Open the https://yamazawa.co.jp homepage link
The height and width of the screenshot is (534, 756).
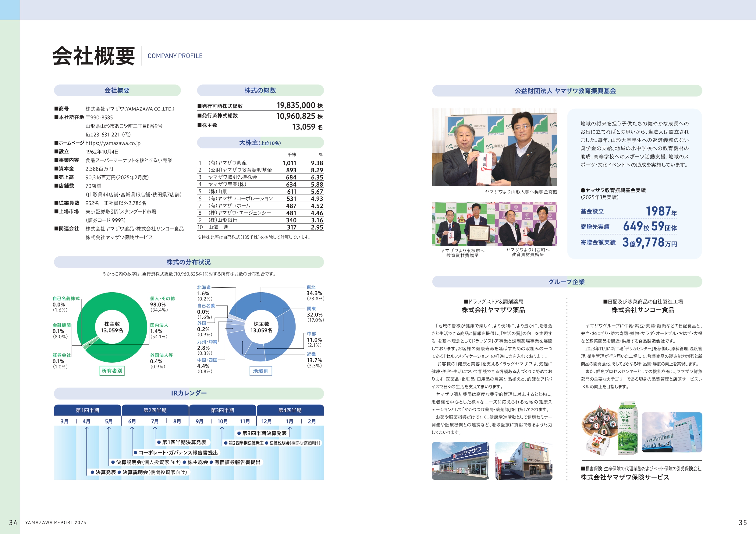click(x=113, y=143)
